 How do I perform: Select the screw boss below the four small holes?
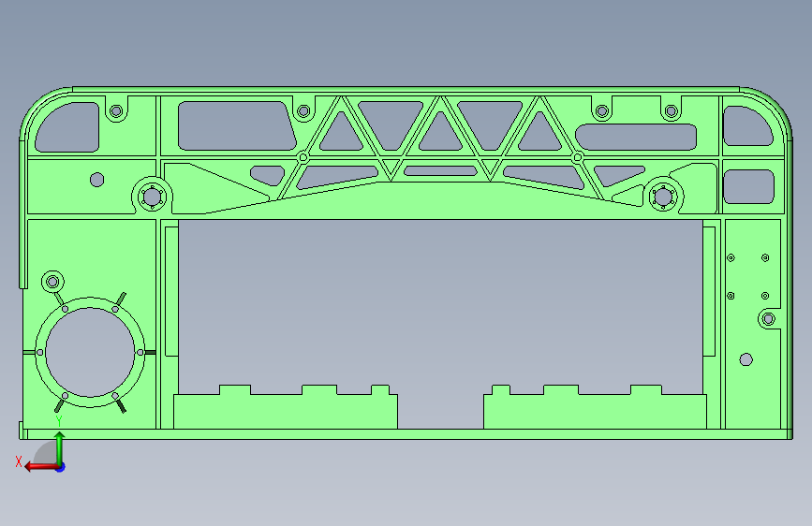coord(769,319)
